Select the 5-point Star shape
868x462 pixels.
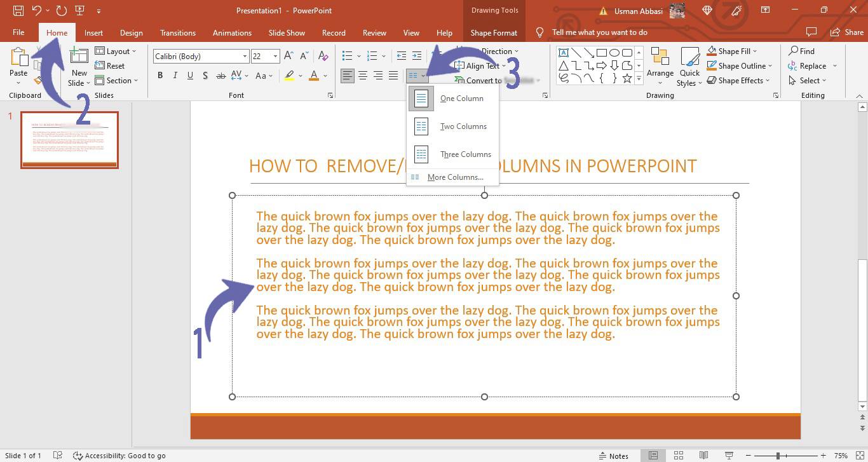click(x=627, y=78)
